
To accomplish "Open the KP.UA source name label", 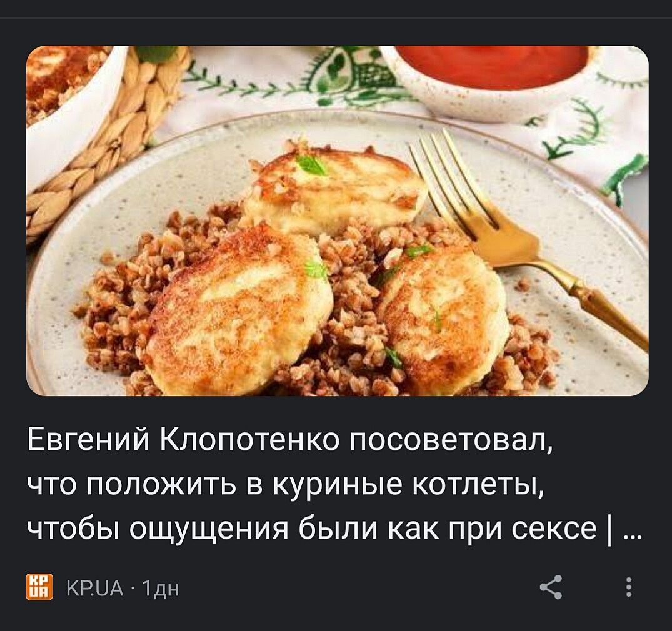I will click(95, 588).
